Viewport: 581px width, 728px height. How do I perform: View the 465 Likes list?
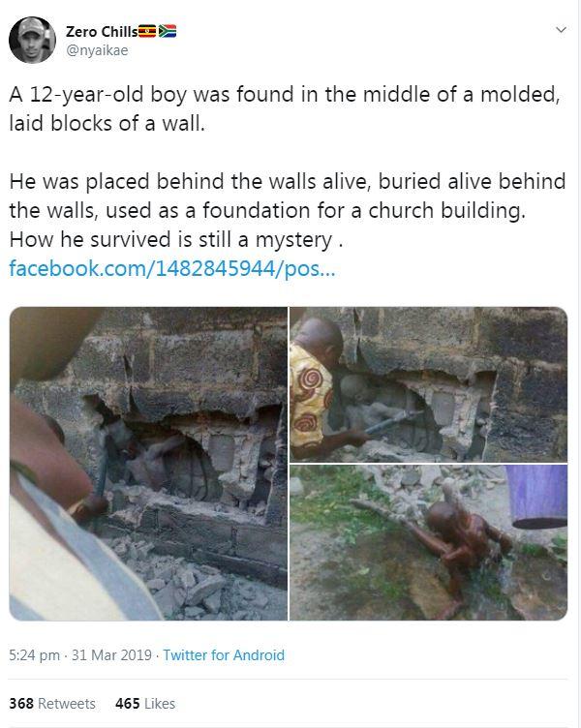(x=145, y=704)
